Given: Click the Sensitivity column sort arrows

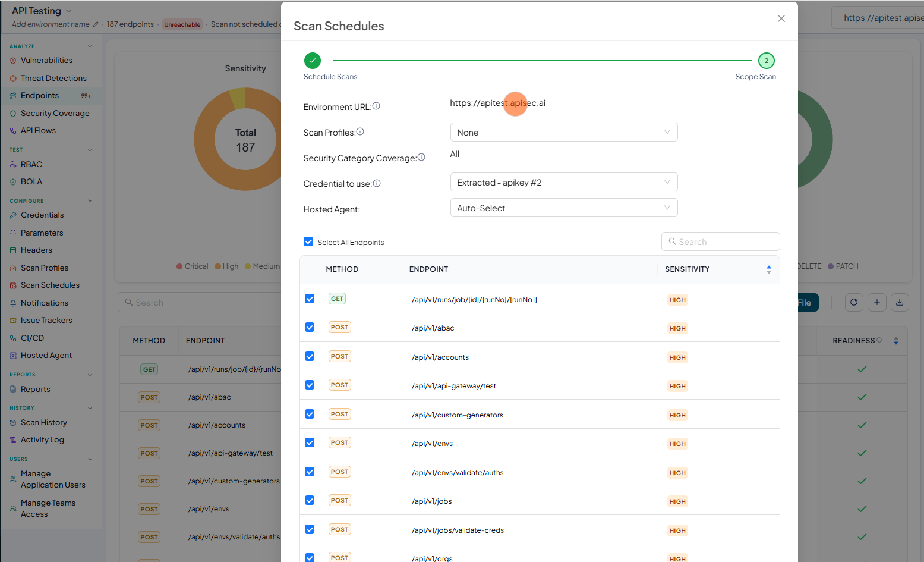Looking at the screenshot, I should click(768, 269).
